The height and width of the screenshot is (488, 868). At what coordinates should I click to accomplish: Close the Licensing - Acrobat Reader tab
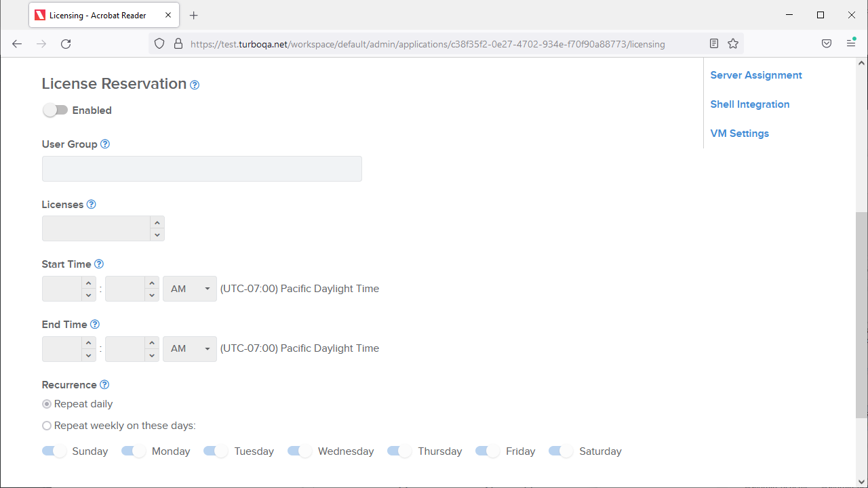tap(168, 15)
